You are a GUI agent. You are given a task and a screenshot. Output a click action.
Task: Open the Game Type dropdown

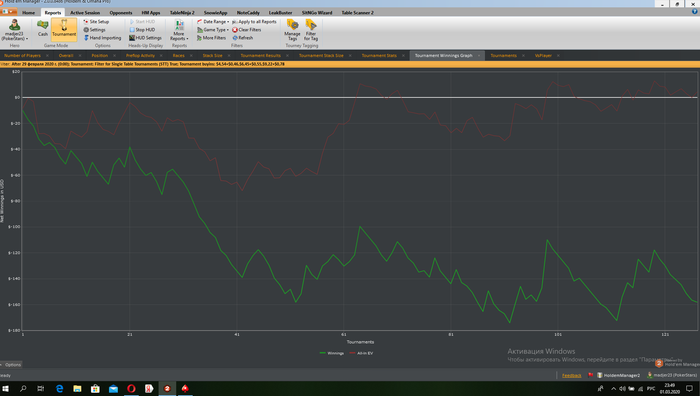pyautogui.click(x=213, y=29)
